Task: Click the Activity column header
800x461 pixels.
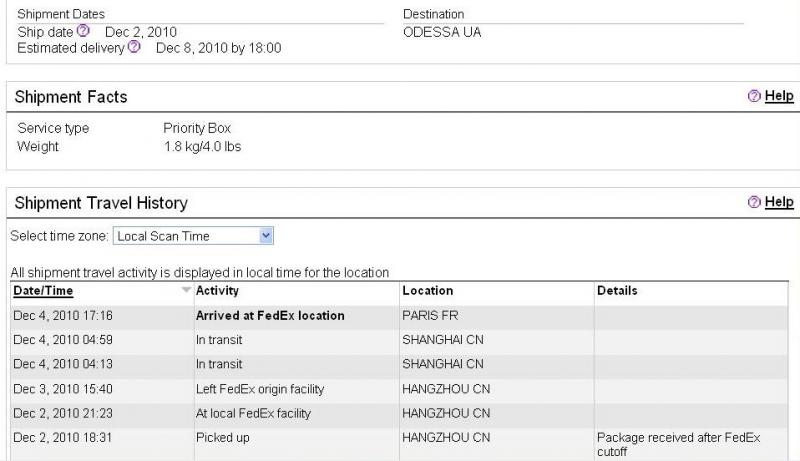Action: (x=217, y=291)
